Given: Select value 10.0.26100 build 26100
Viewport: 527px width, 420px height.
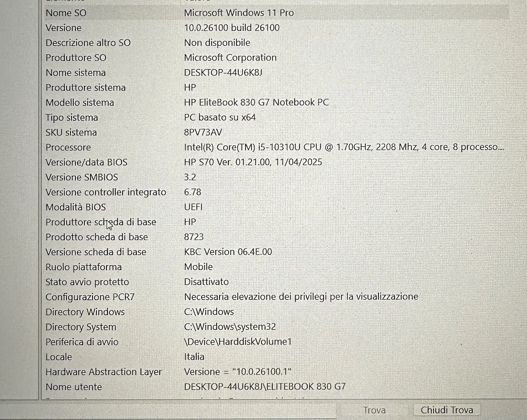Looking at the screenshot, I should [x=232, y=28].
